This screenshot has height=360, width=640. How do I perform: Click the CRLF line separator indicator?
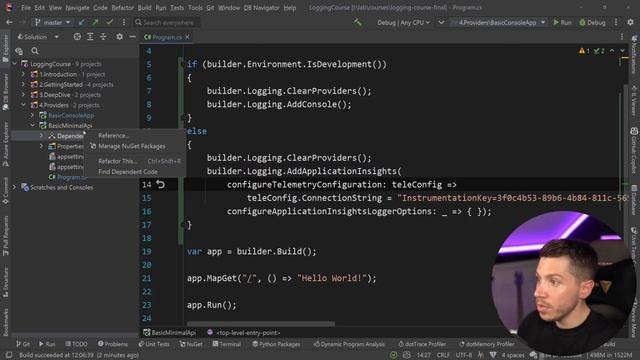click(x=443, y=355)
